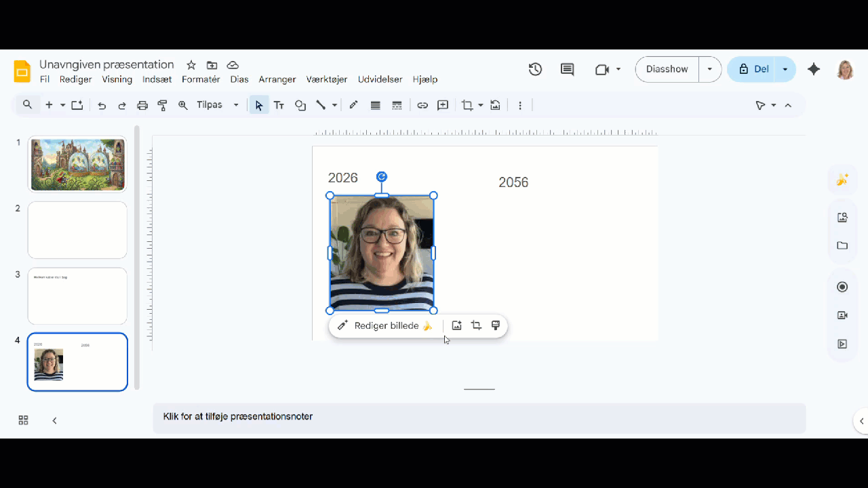Collapse the slide filmstrip panel
The width and height of the screenshot is (868, 488).
(55, 421)
